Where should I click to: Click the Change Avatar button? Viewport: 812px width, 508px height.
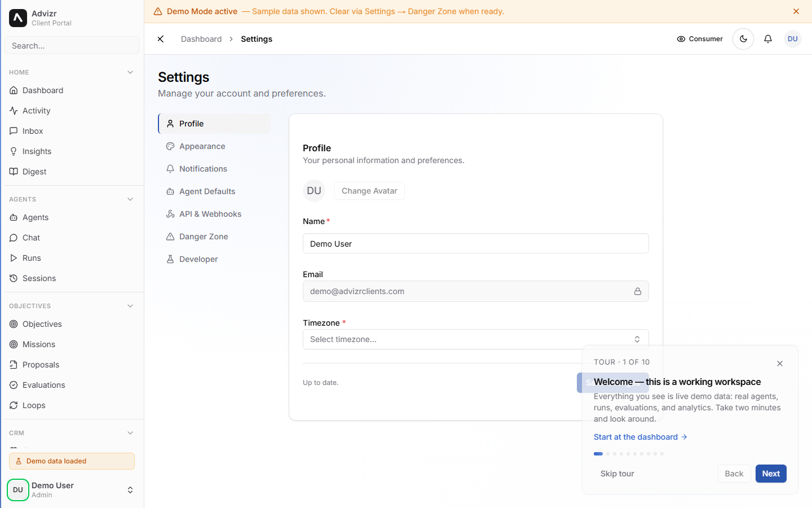coord(369,191)
